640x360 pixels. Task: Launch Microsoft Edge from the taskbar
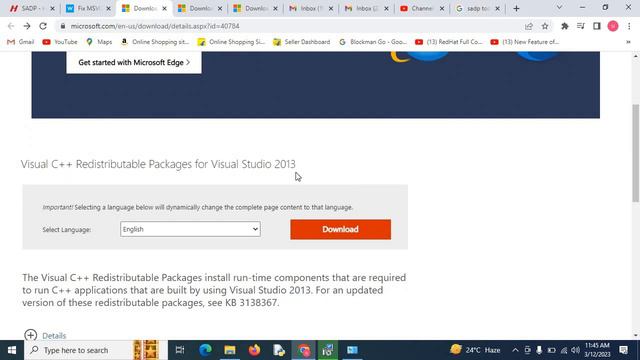coord(205,350)
